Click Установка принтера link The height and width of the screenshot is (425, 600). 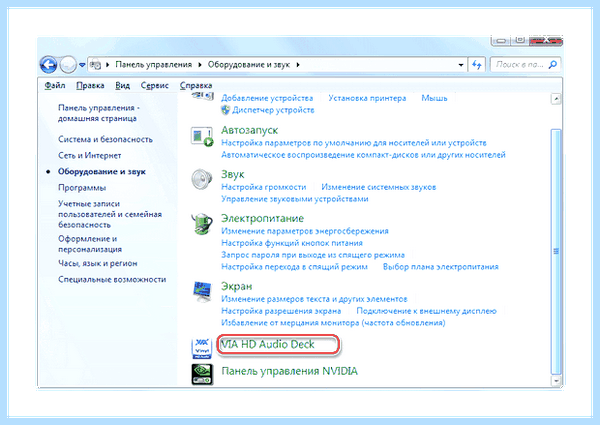tap(367, 98)
